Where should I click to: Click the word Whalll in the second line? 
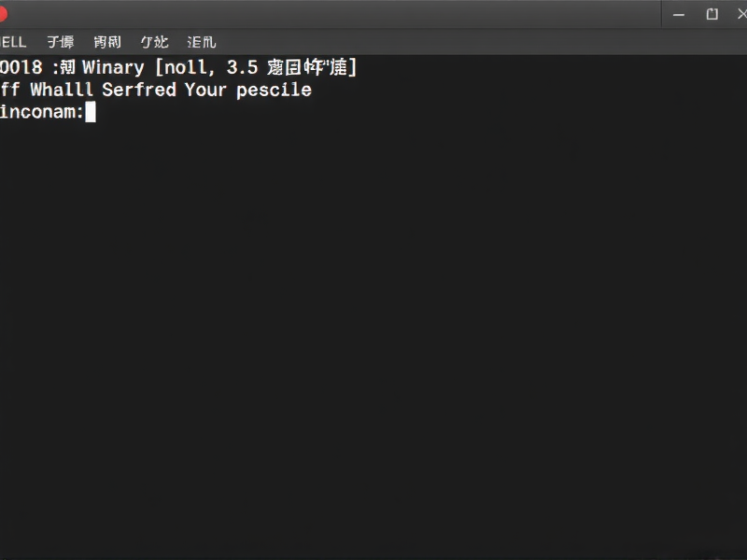click(x=60, y=90)
